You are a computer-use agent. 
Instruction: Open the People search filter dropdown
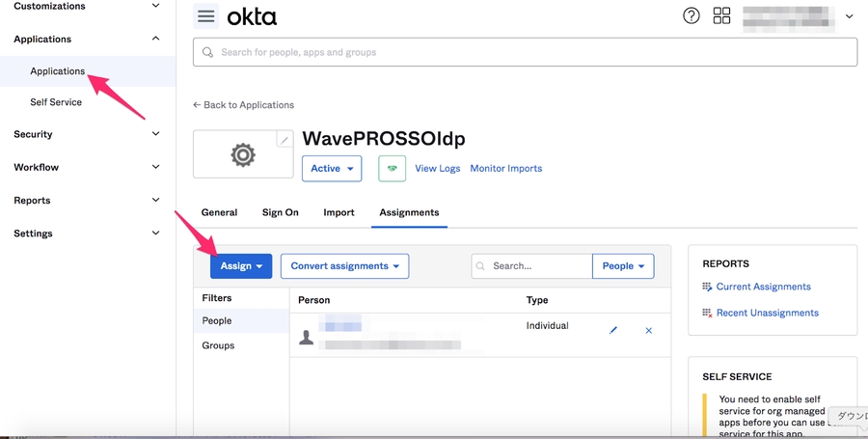tap(623, 266)
